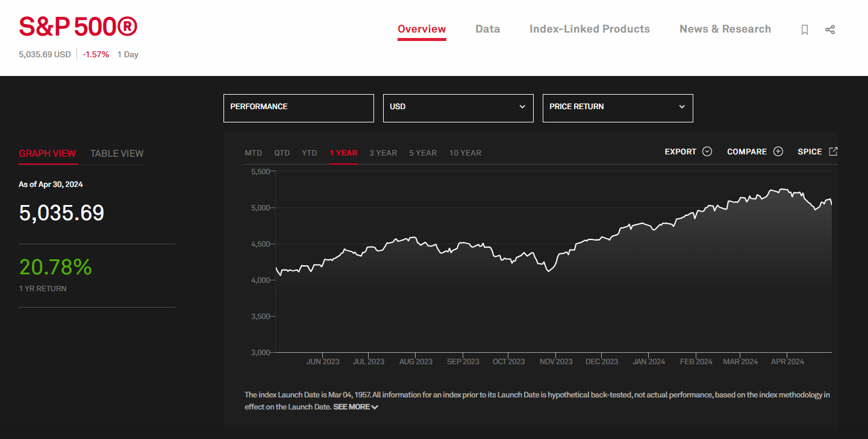Screen dimensions: 868x439
Task: Open the Index-Linked Products tab
Action: pyautogui.click(x=590, y=29)
